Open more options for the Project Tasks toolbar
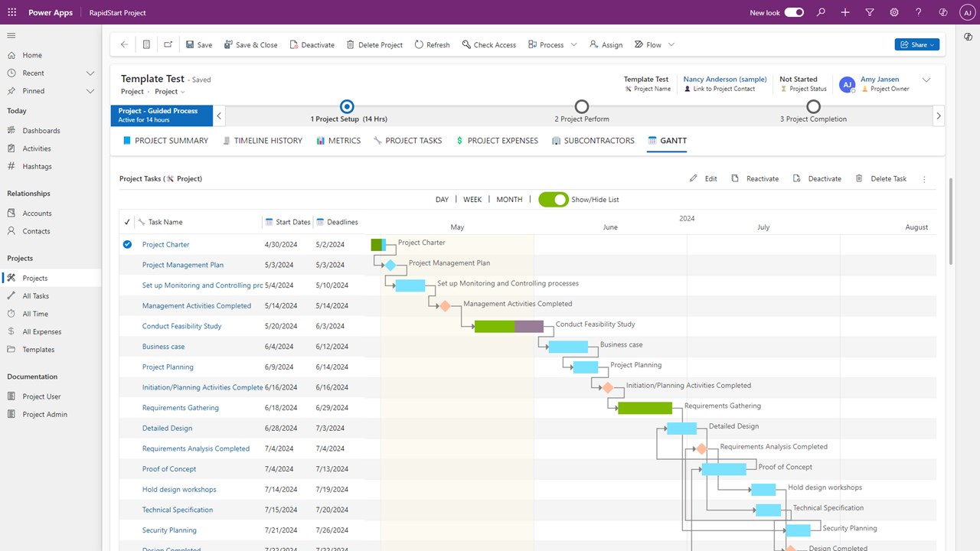 pyautogui.click(x=924, y=179)
